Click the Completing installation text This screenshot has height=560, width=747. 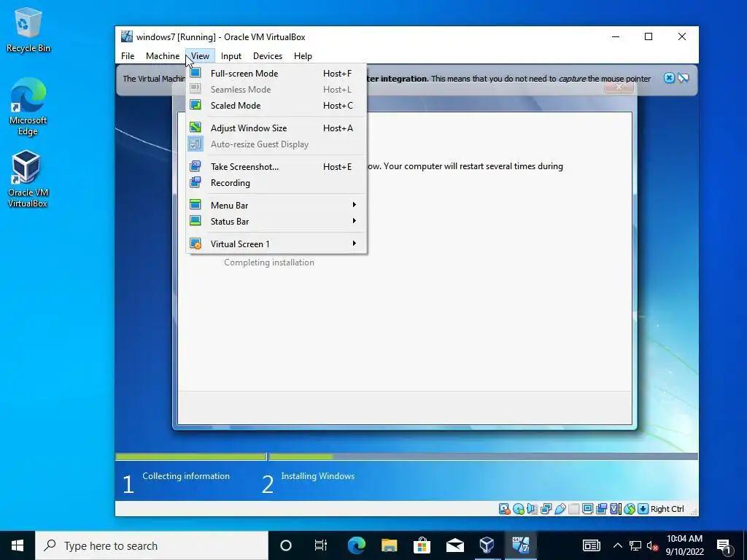click(x=269, y=262)
